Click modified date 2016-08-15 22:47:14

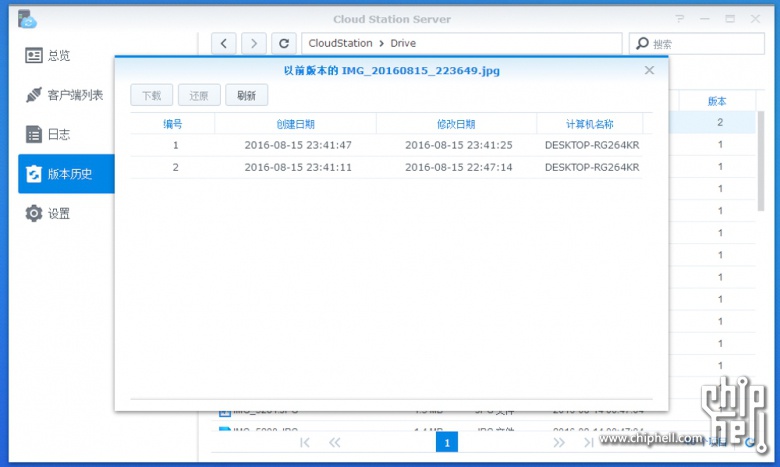tap(459, 167)
